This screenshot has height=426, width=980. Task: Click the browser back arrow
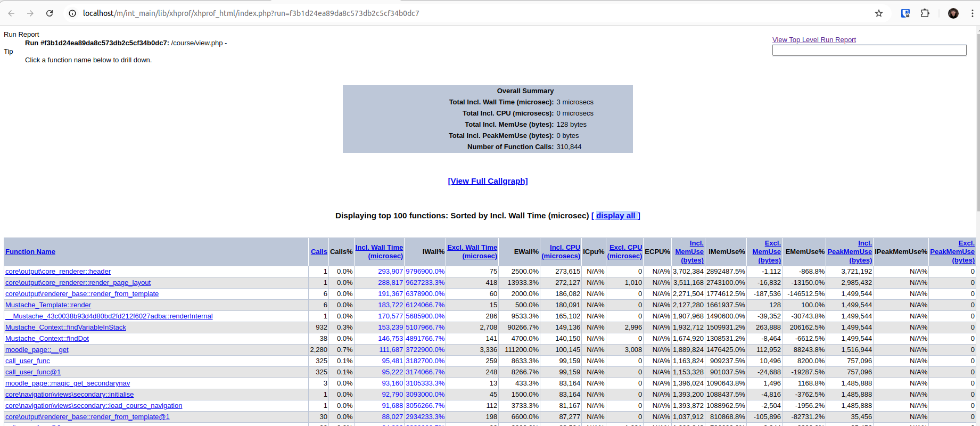coord(11,13)
